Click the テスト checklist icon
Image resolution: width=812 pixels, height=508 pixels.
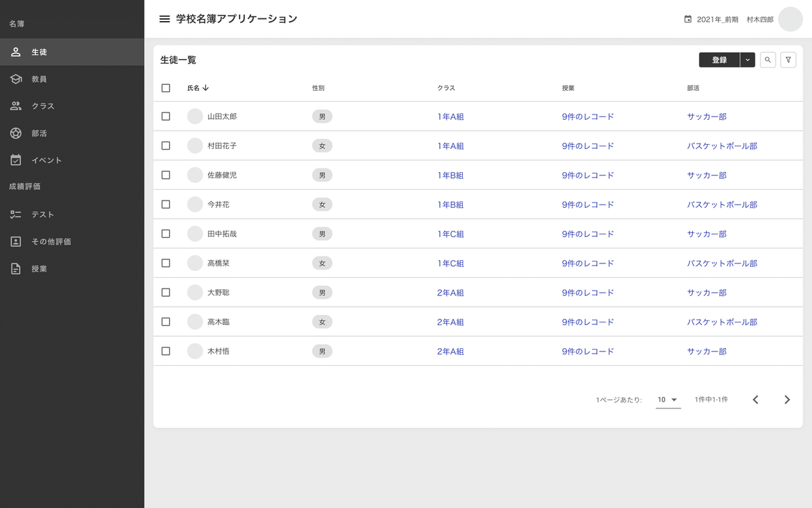pyautogui.click(x=16, y=215)
